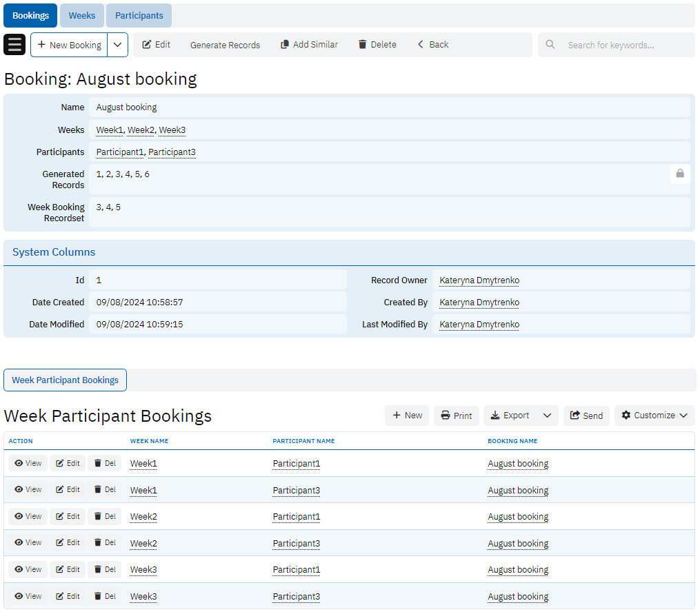Switch to the Weeks tab
This screenshot has height=614, width=700.
pos(82,15)
